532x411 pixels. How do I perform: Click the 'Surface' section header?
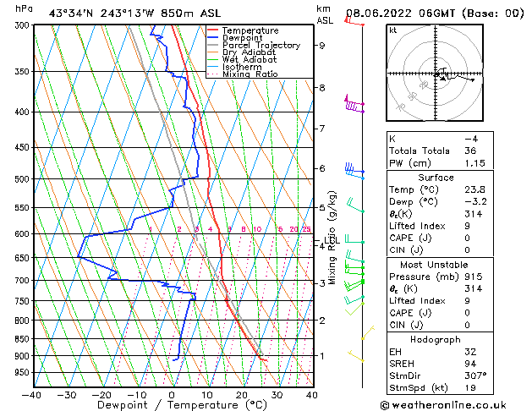tap(436, 178)
